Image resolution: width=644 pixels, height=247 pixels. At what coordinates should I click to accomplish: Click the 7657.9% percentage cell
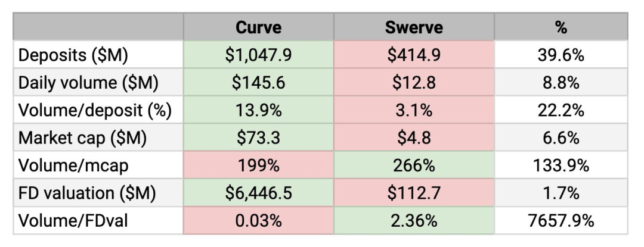pyautogui.click(x=561, y=221)
